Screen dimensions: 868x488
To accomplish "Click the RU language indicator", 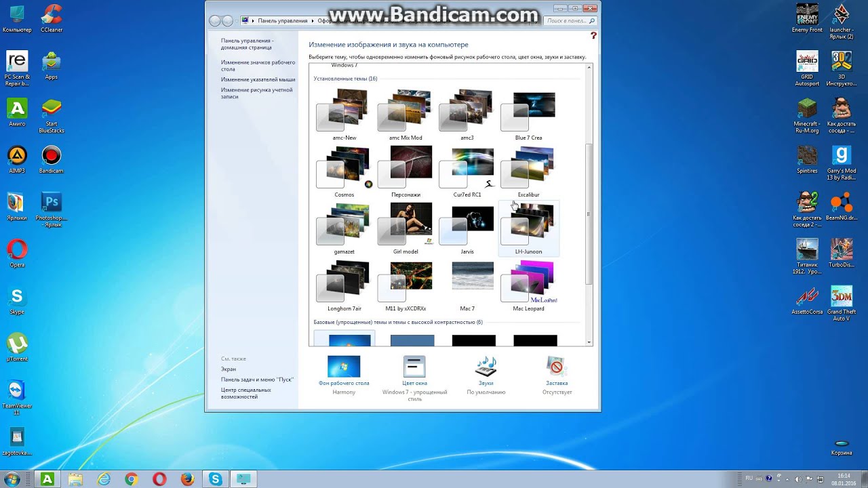I will click(x=749, y=479).
